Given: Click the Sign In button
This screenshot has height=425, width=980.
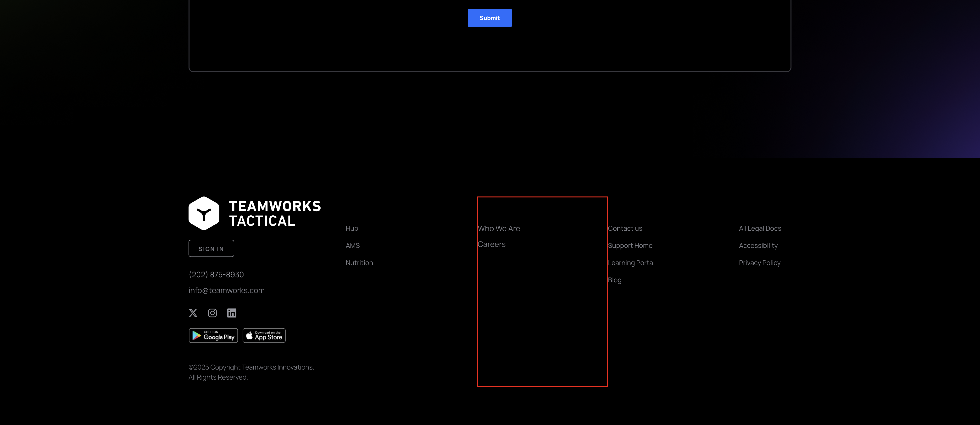Looking at the screenshot, I should point(211,249).
